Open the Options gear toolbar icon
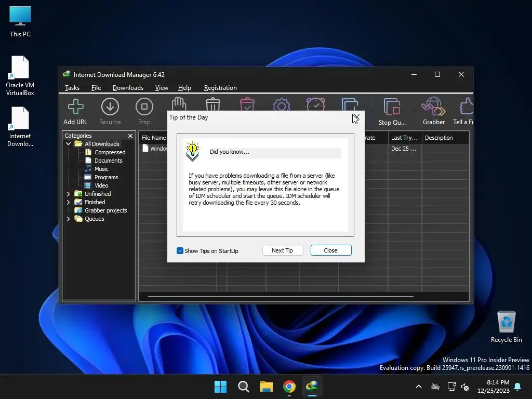 click(x=281, y=104)
